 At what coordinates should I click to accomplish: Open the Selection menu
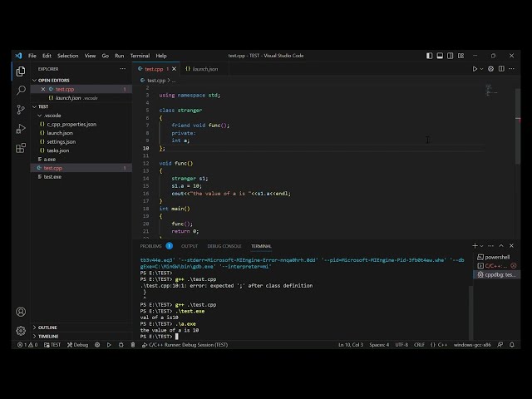coord(68,56)
